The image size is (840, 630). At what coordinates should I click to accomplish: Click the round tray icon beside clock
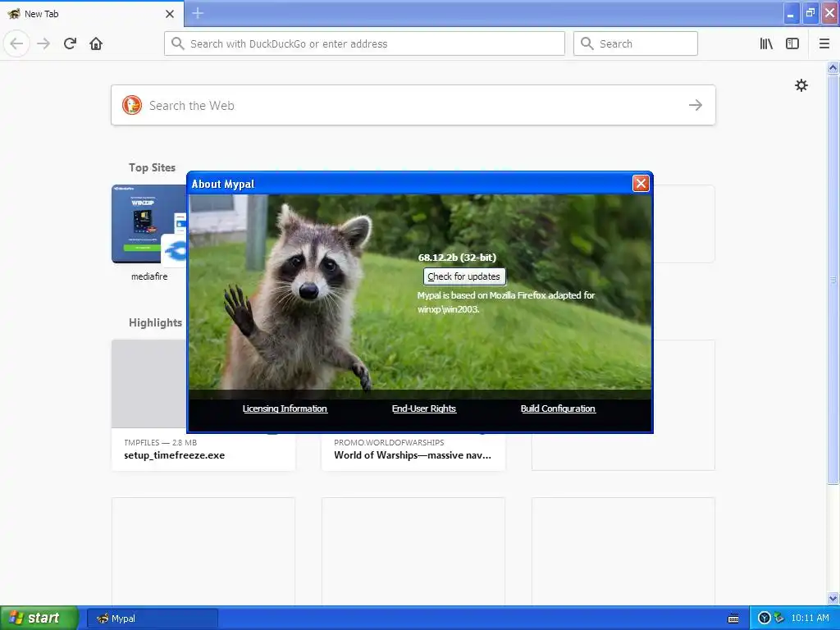pyautogui.click(x=765, y=619)
